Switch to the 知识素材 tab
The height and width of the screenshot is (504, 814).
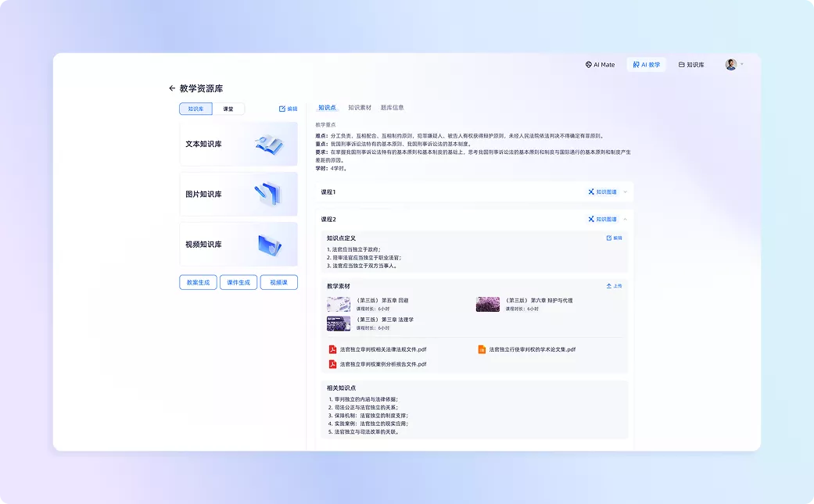point(360,108)
